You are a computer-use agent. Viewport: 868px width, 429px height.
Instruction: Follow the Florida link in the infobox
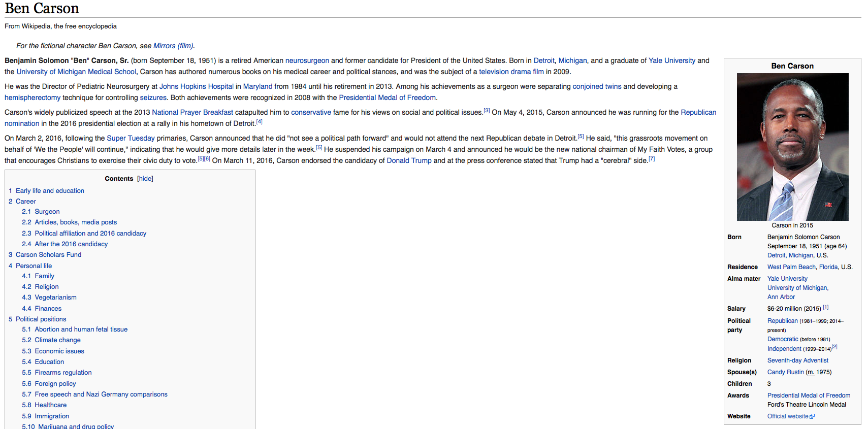click(x=828, y=267)
